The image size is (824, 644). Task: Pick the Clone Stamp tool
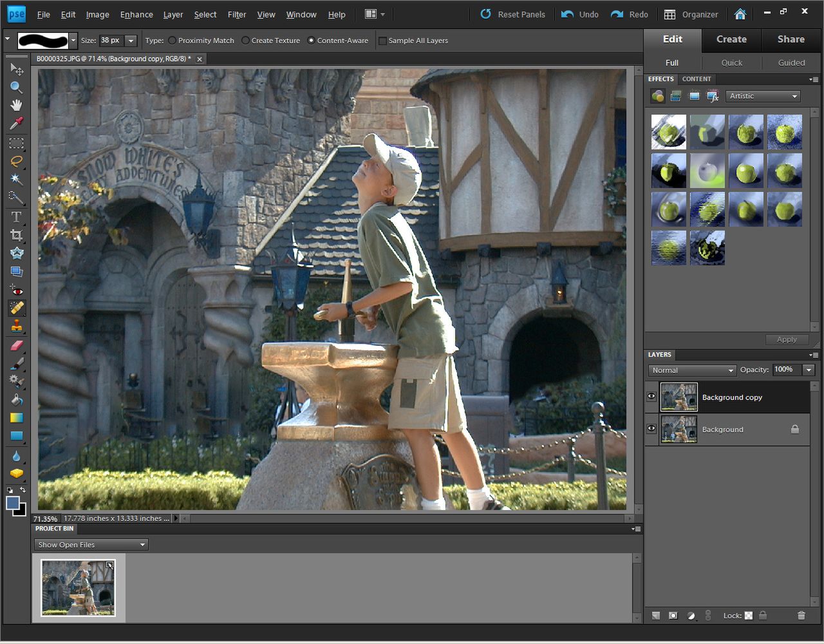pyautogui.click(x=16, y=326)
